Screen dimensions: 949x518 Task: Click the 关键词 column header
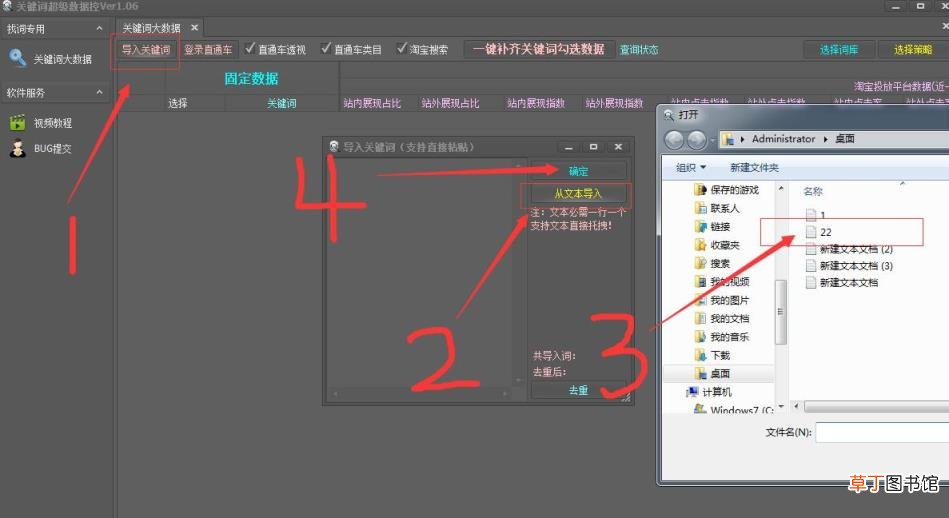click(x=282, y=103)
